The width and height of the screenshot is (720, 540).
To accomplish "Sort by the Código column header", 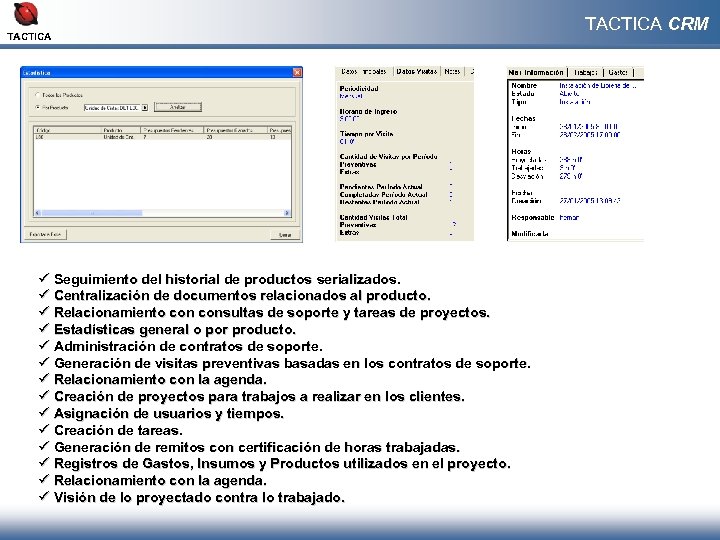I will coord(67,130).
